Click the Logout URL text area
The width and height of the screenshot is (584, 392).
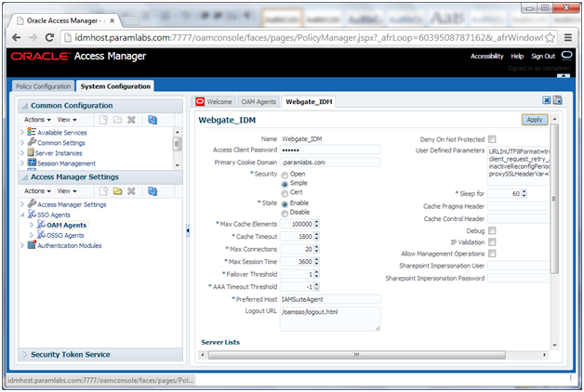[330, 319]
